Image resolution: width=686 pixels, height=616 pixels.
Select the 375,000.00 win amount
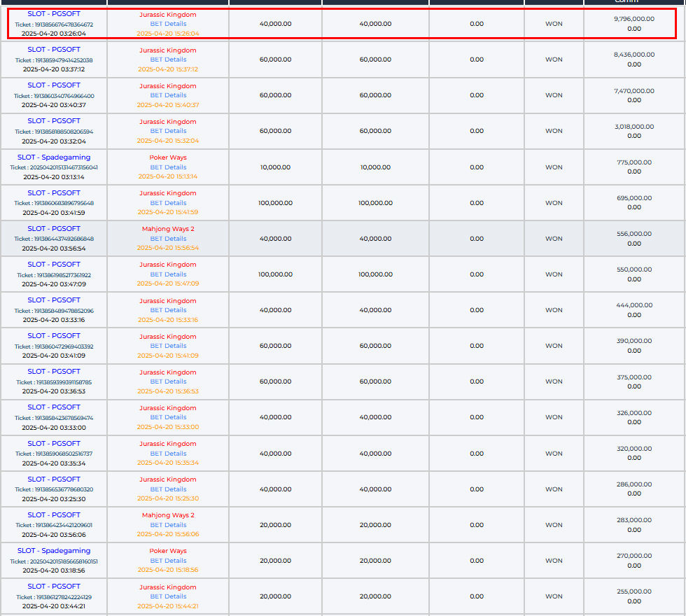click(634, 377)
